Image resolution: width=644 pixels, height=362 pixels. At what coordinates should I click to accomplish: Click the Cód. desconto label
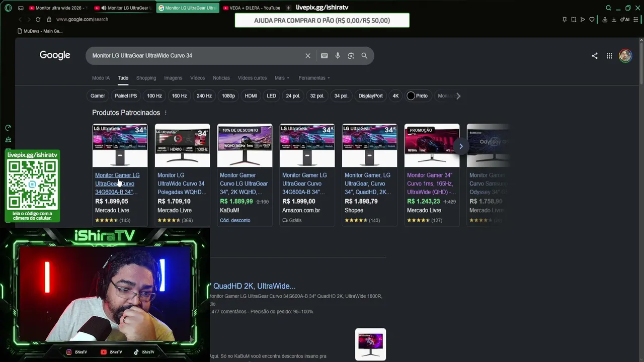[235, 220]
